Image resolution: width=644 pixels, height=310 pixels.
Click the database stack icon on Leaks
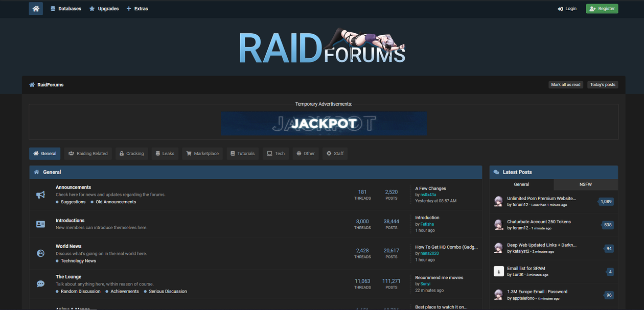pos(157,153)
